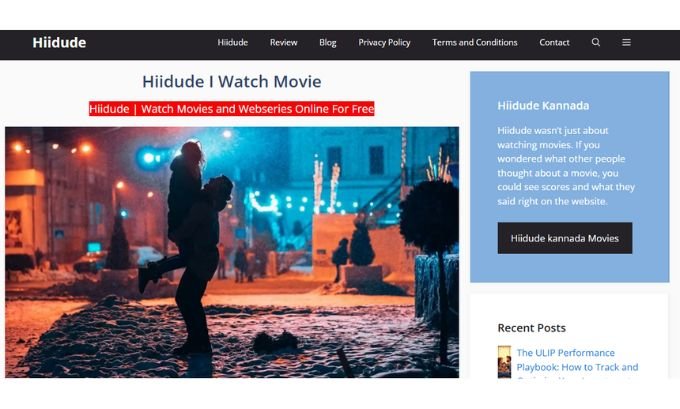The width and height of the screenshot is (680, 409).
Task: Click the Recent Posts heading
Action: point(531,328)
